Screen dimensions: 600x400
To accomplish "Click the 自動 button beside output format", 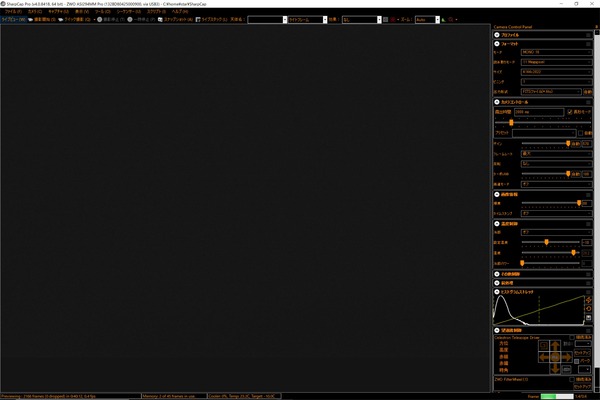I will 587,92.
